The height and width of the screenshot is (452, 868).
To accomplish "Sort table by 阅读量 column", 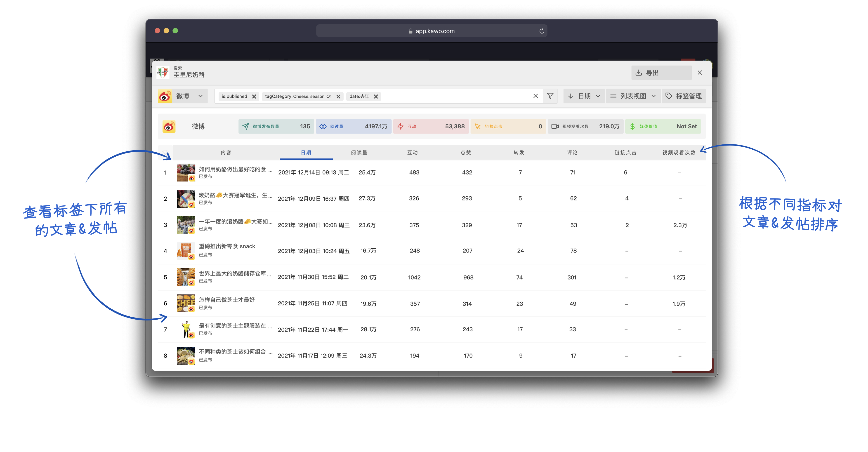I will [x=359, y=153].
